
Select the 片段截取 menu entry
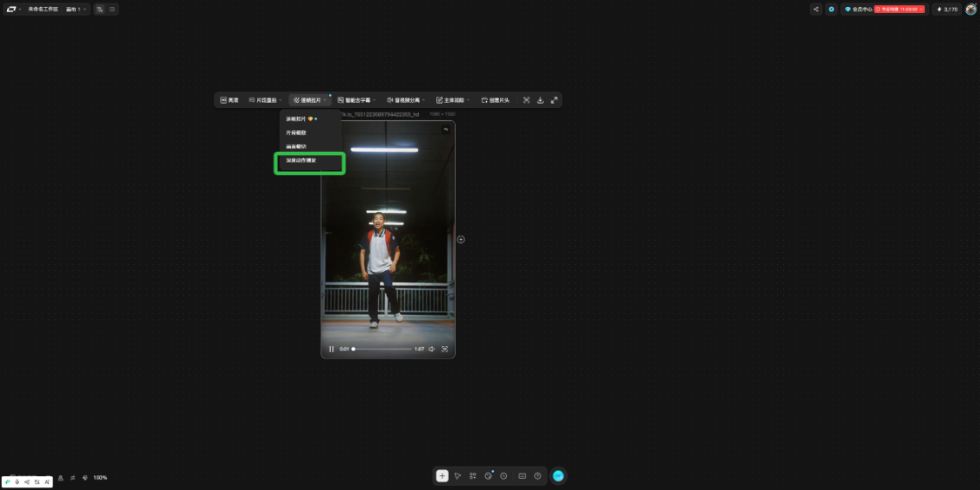pyautogui.click(x=310, y=133)
